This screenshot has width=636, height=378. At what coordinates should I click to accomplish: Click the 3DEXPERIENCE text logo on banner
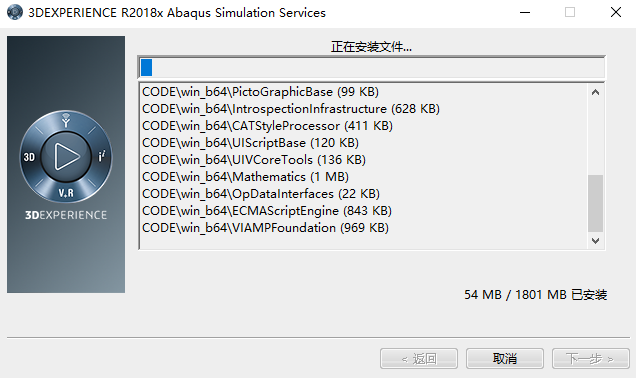pyautogui.click(x=66, y=215)
